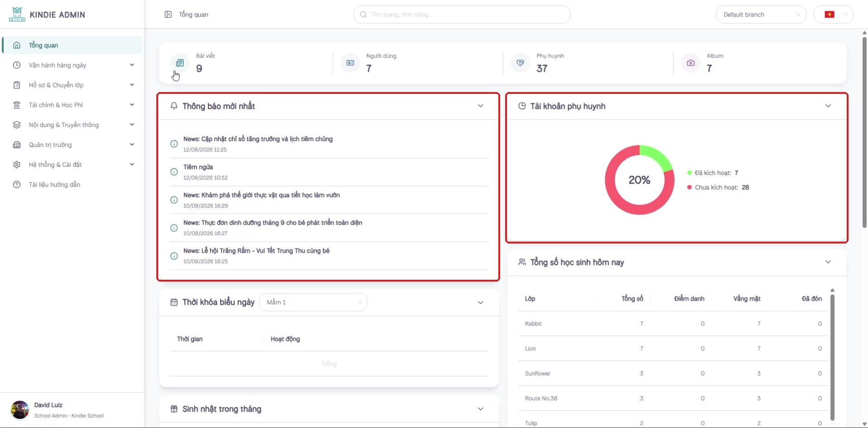Click the Nội dung & Truyền thông layers icon
The image size is (868, 428).
17,125
